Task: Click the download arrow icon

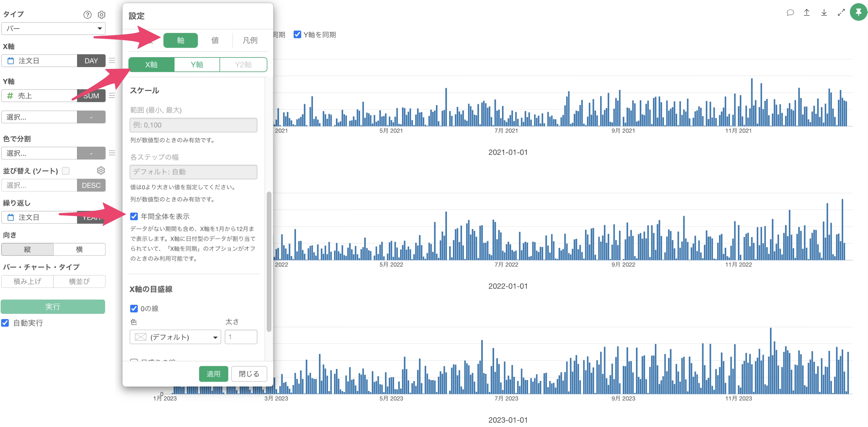Action: (824, 13)
